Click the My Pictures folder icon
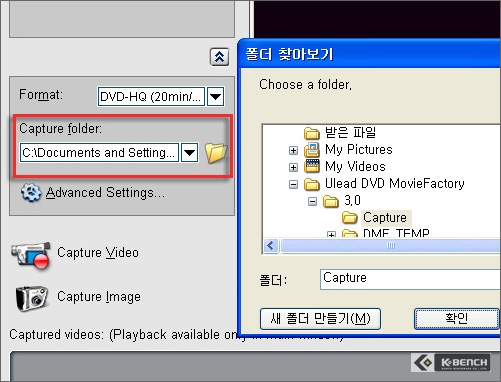 [312, 150]
